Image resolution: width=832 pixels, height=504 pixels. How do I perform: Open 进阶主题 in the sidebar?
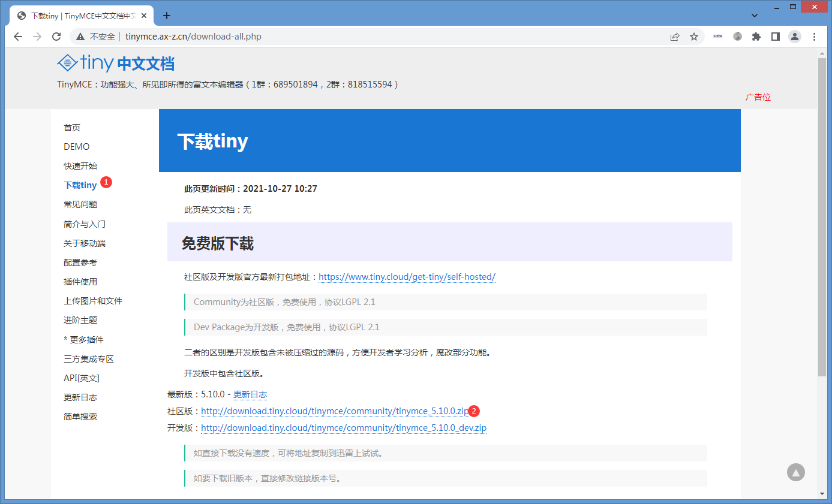(x=80, y=320)
